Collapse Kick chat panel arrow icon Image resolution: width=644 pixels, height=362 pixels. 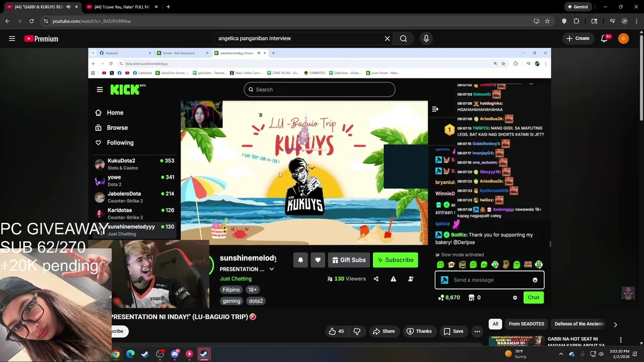point(435,109)
